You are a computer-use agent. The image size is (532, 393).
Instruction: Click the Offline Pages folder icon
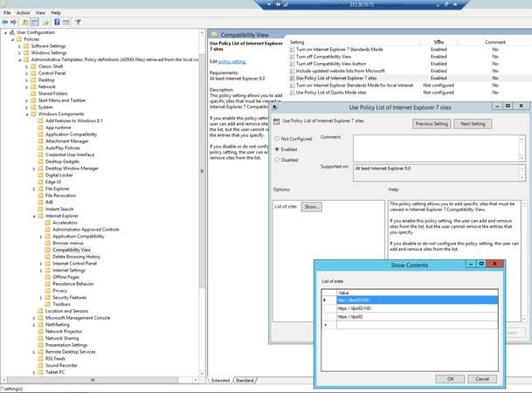click(47, 277)
